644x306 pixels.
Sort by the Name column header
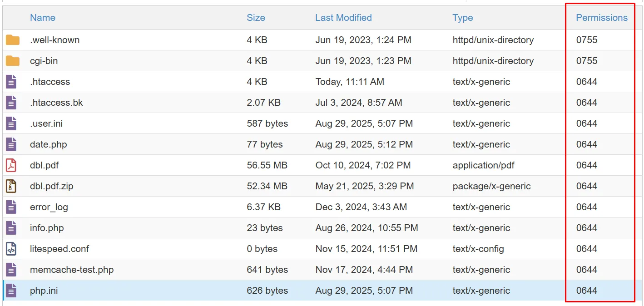43,18
